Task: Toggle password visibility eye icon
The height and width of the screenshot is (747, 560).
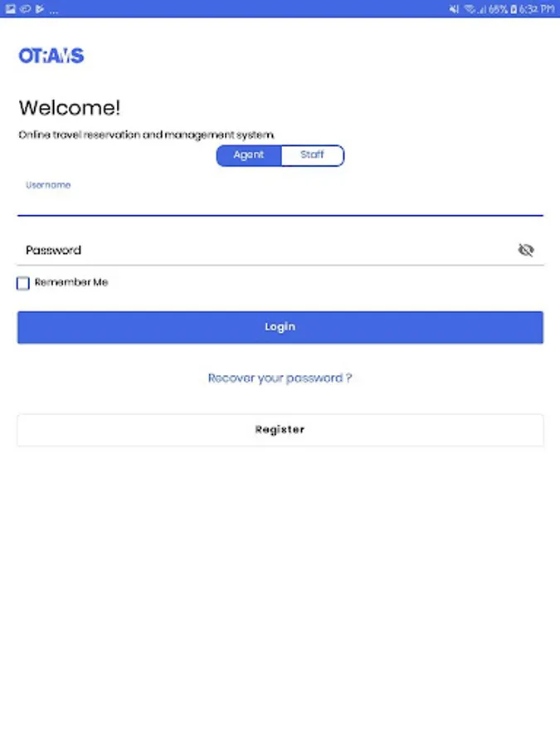Action: (x=525, y=250)
